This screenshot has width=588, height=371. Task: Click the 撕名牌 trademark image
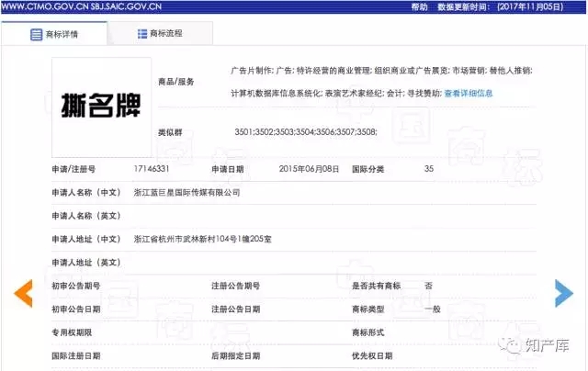(x=100, y=100)
